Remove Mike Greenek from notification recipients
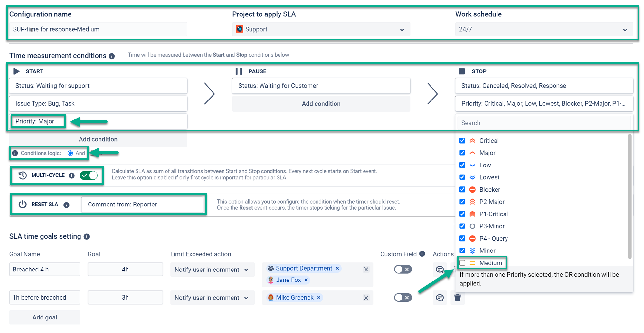Viewport: 644px width, 333px height. point(319,298)
